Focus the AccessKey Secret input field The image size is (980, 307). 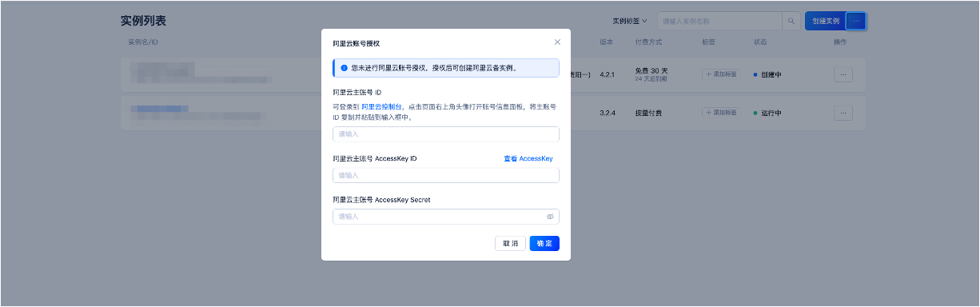pyautogui.click(x=446, y=217)
